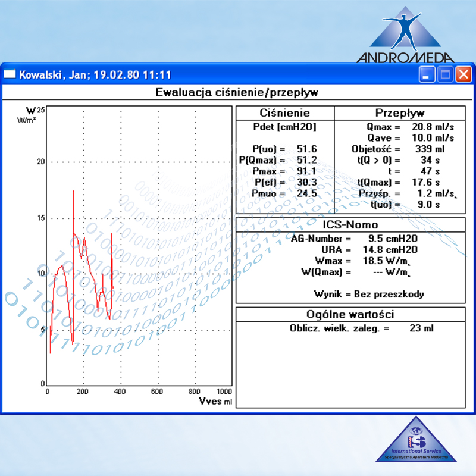Click the Vves ml axis label
Image resolution: width=476 pixels, height=476 pixels.
[215, 400]
